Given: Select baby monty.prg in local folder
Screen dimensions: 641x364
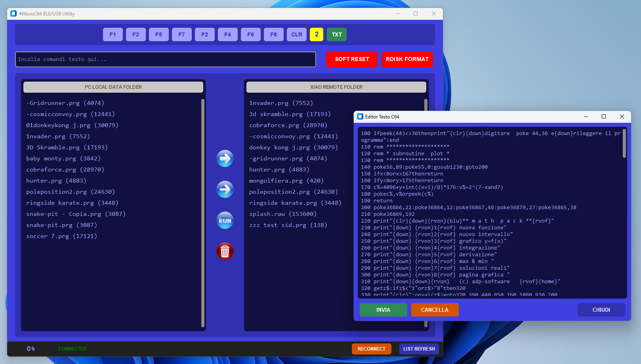Looking at the screenshot, I should tap(63, 158).
